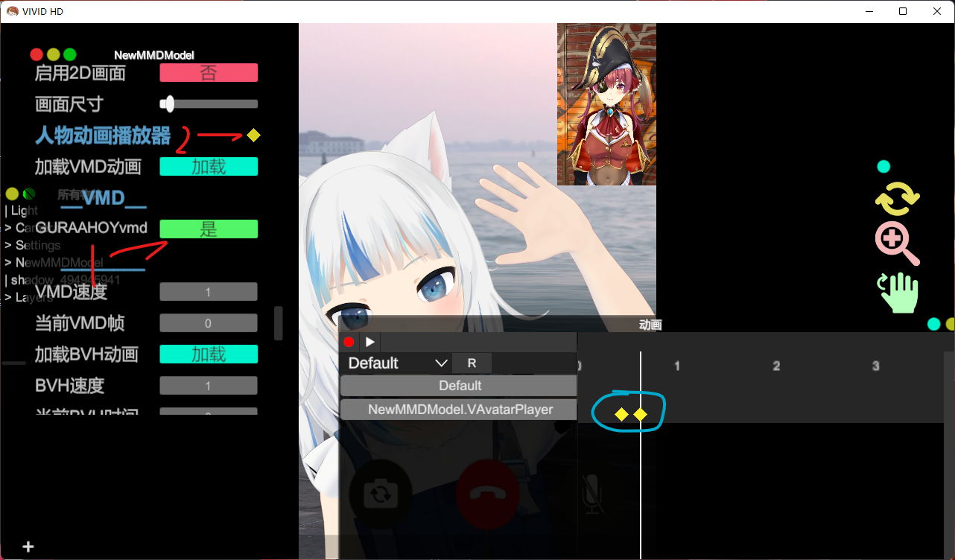Toggle 启用2D画面 currently set to 否
The width and height of the screenshot is (955, 560).
click(x=209, y=73)
